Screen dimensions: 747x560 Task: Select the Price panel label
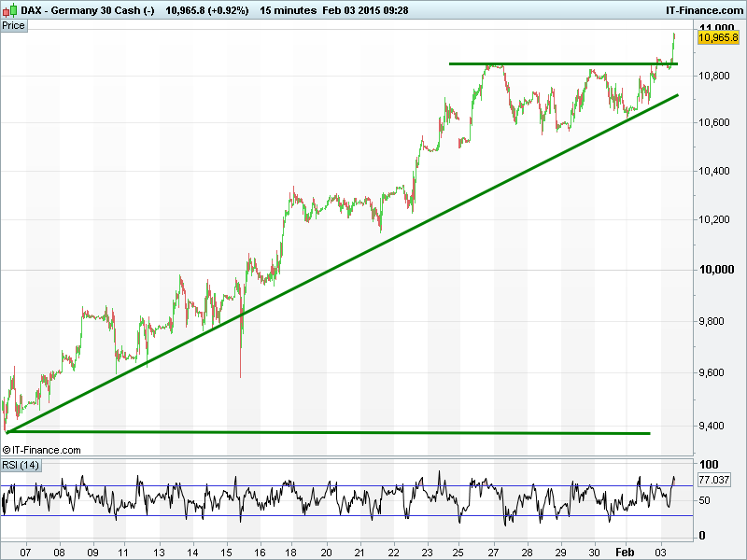(14, 25)
